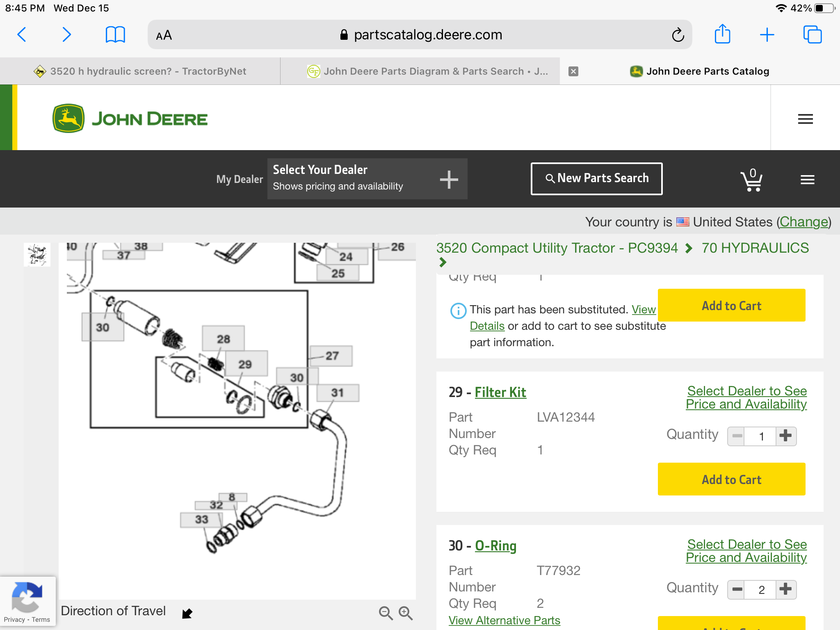Open the Safari share sheet icon
The width and height of the screenshot is (840, 630).
722,34
